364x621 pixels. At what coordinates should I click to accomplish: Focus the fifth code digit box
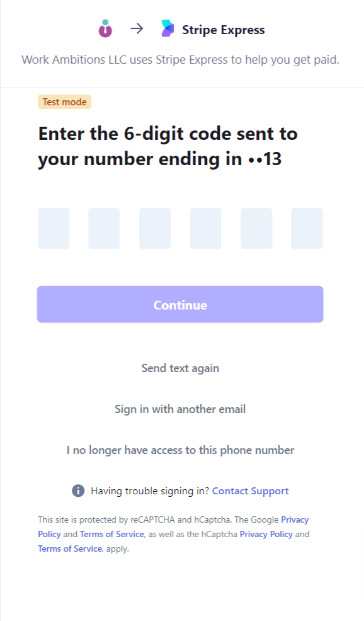tap(256, 228)
